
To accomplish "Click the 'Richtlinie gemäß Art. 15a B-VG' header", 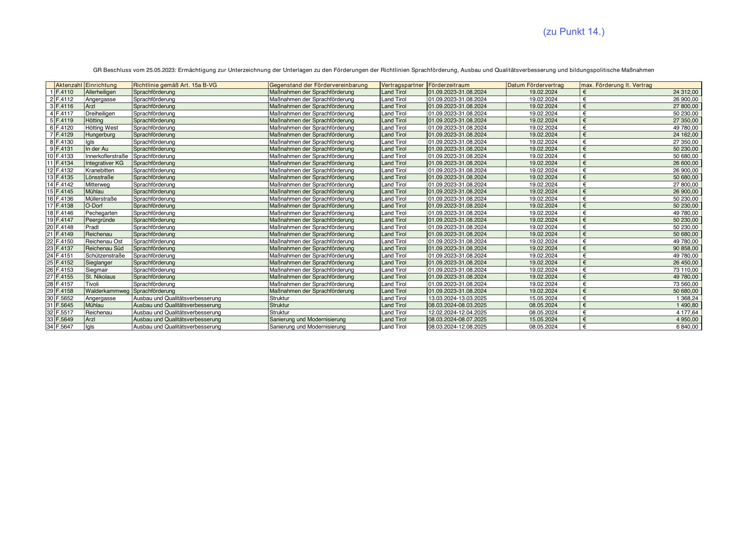I will 175,85.
